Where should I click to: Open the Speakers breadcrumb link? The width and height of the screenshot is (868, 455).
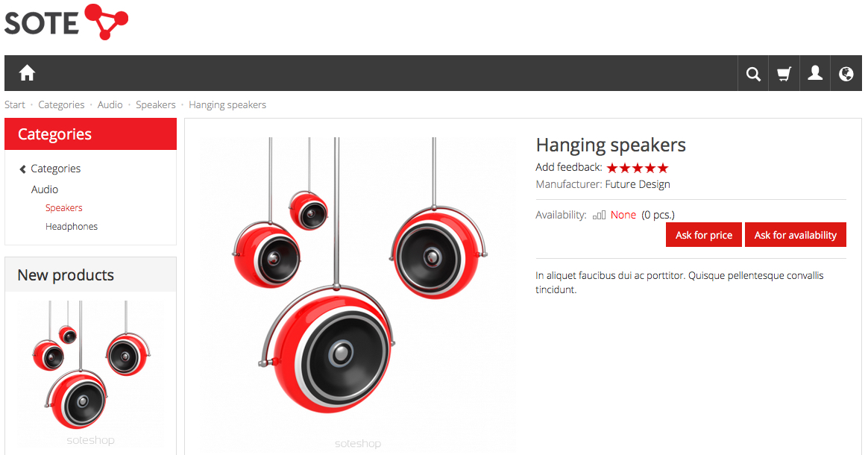(156, 104)
